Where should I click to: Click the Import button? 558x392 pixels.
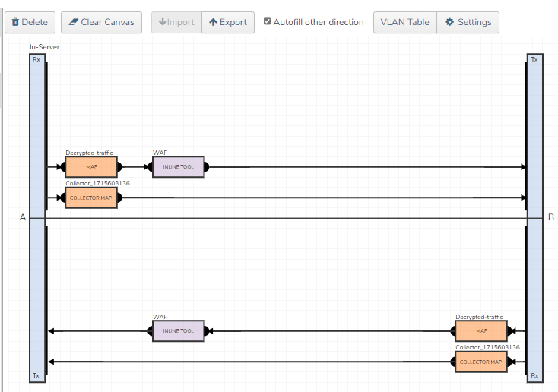pos(176,22)
